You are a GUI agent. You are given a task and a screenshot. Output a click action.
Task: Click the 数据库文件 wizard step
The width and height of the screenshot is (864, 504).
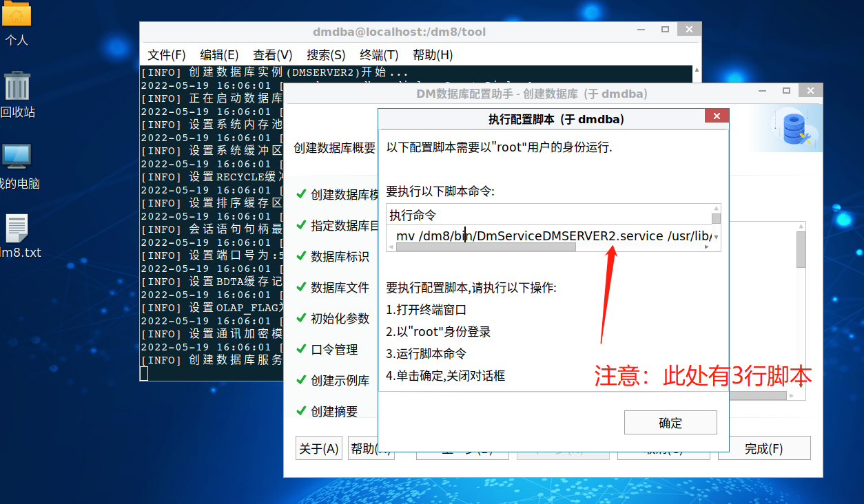(340, 288)
